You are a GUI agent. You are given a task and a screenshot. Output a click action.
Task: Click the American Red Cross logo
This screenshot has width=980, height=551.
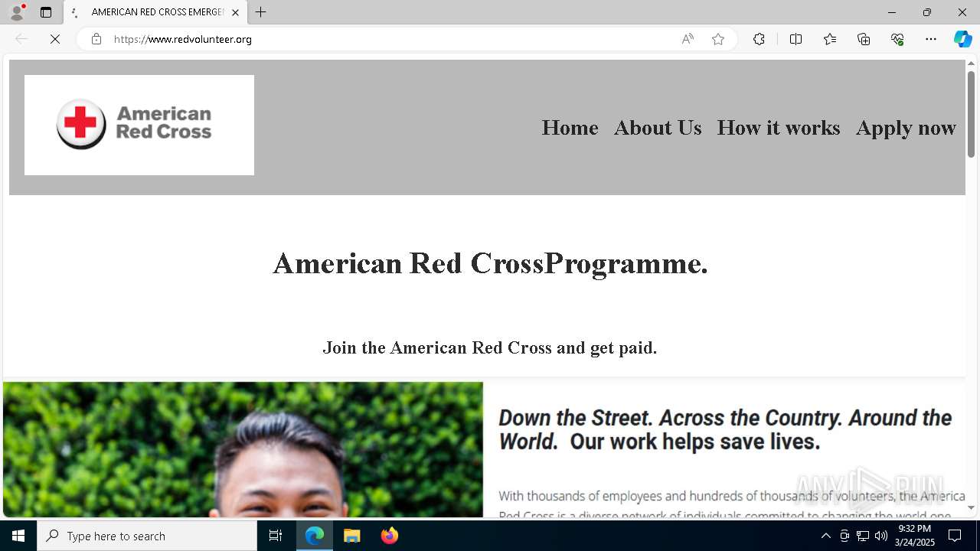(139, 125)
